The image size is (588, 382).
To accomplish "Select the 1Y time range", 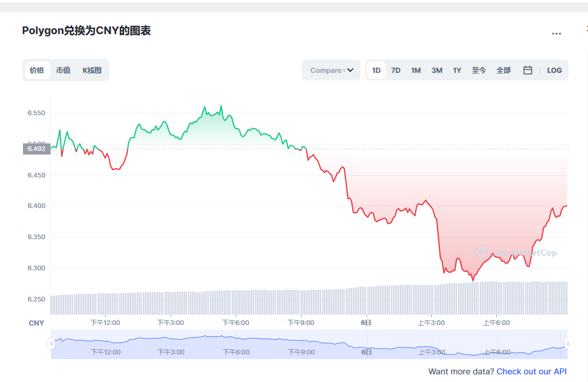I will pyautogui.click(x=457, y=70).
